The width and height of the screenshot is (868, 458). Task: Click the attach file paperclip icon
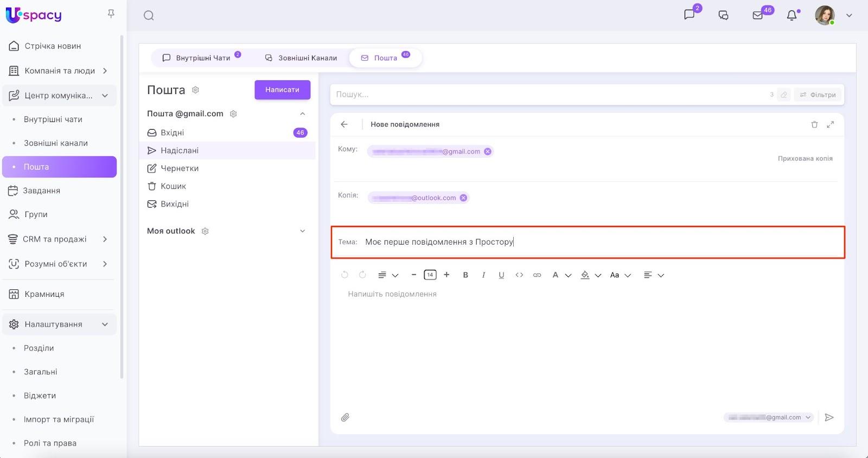(x=345, y=417)
